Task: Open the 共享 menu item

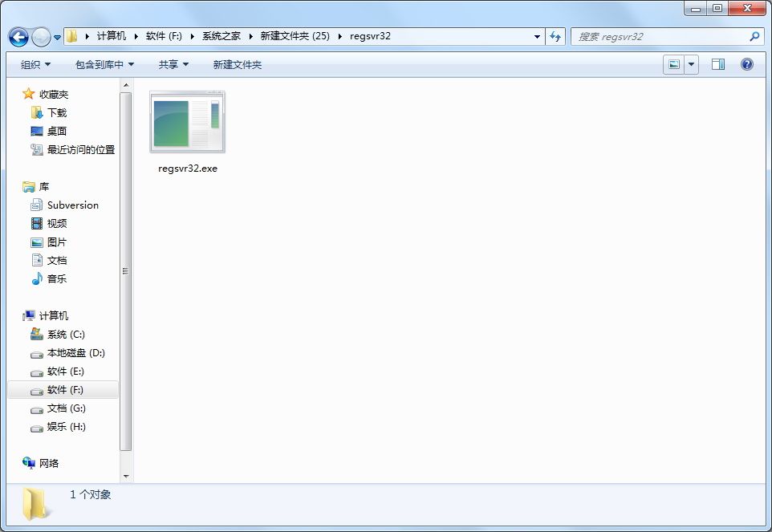Action: pyautogui.click(x=173, y=64)
